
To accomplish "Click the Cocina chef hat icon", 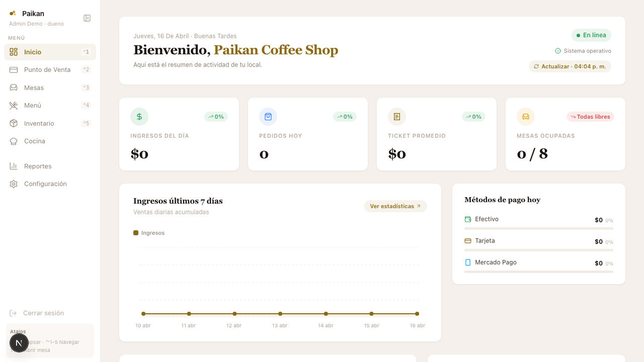I will point(14,141).
